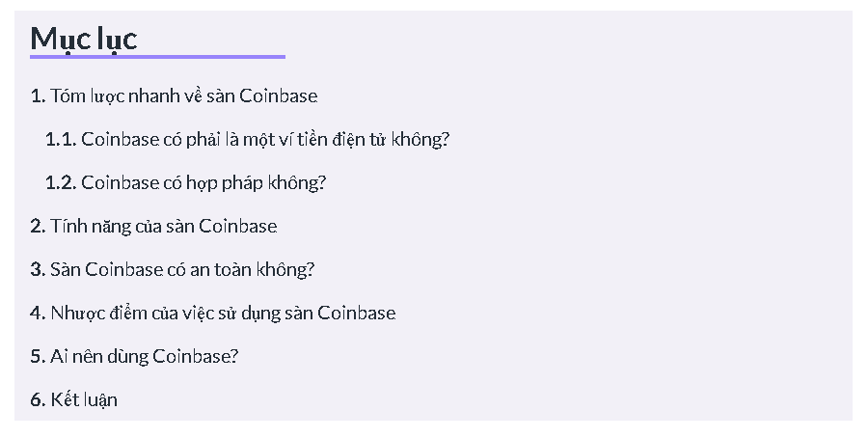Click the "Mục lục" heading
This screenshot has height=438, width=868.
point(84,39)
